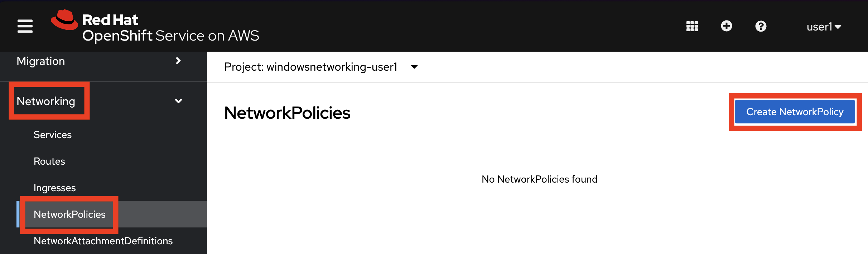Open the user1 account menu
This screenshot has height=254, width=868.
coord(823,27)
